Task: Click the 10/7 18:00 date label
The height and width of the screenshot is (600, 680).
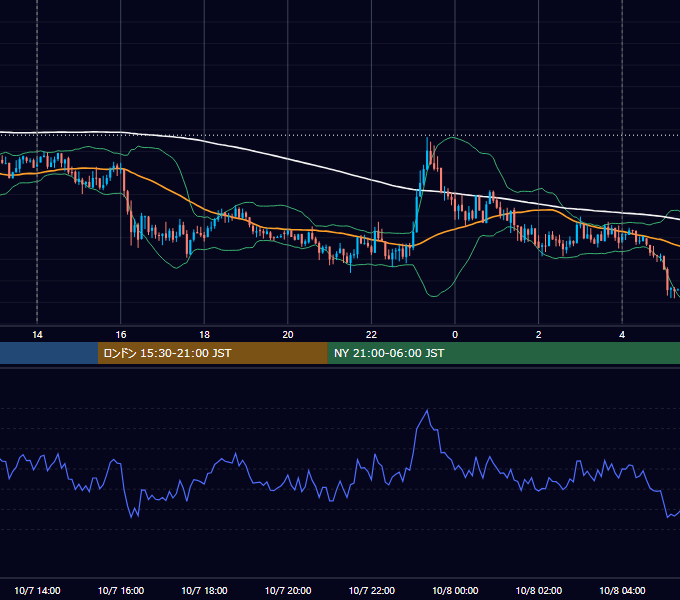Action: pyautogui.click(x=204, y=590)
